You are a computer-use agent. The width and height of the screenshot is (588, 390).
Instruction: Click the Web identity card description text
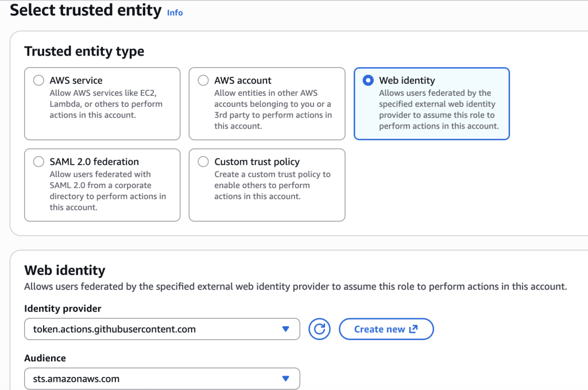pyautogui.click(x=439, y=110)
